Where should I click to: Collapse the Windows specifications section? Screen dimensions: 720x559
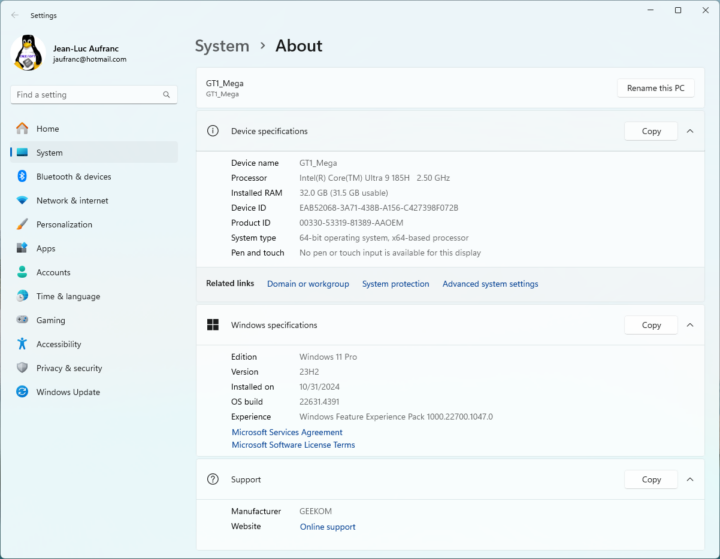[x=690, y=325]
